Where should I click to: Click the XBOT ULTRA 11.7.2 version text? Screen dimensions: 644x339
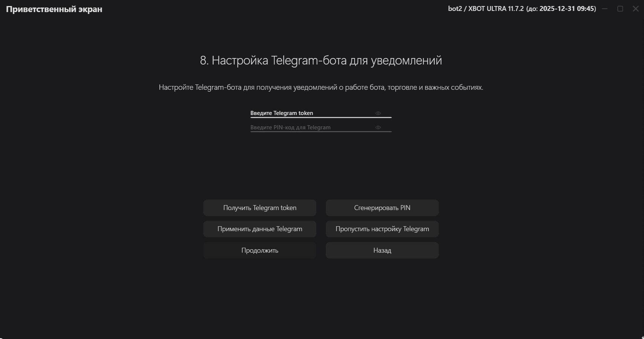click(496, 9)
